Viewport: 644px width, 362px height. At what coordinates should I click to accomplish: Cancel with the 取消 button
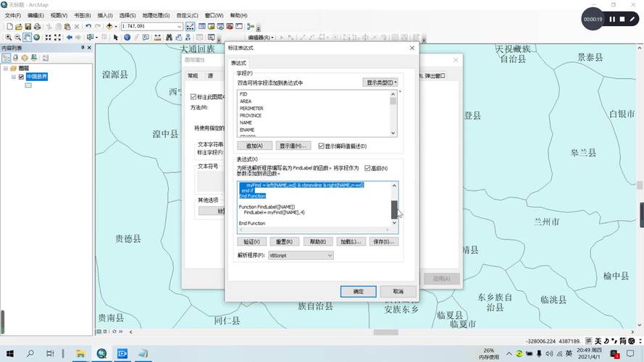pos(398,291)
